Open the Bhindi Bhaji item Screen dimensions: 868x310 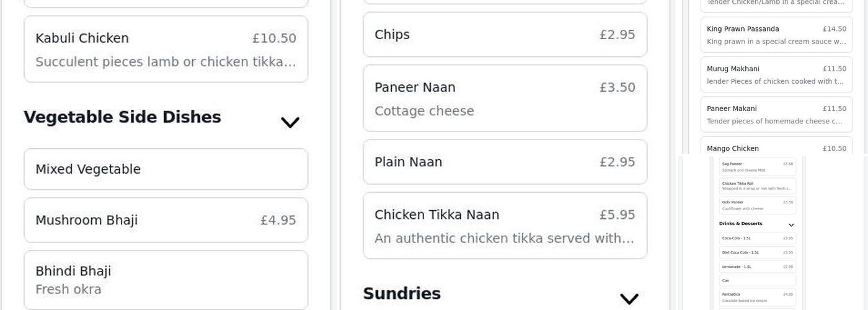pyautogui.click(x=166, y=280)
